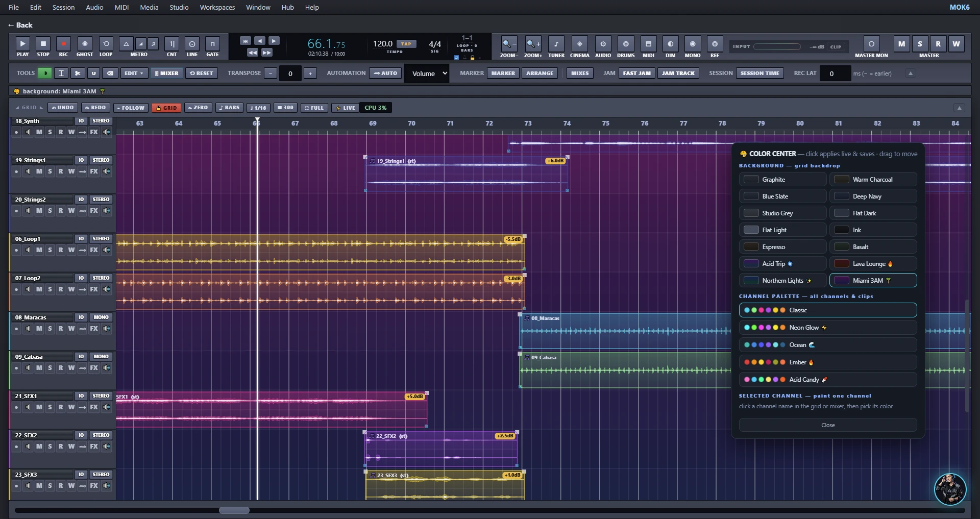Start playback with the PLAY button
Image resolution: width=980 pixels, height=519 pixels.
(22, 44)
